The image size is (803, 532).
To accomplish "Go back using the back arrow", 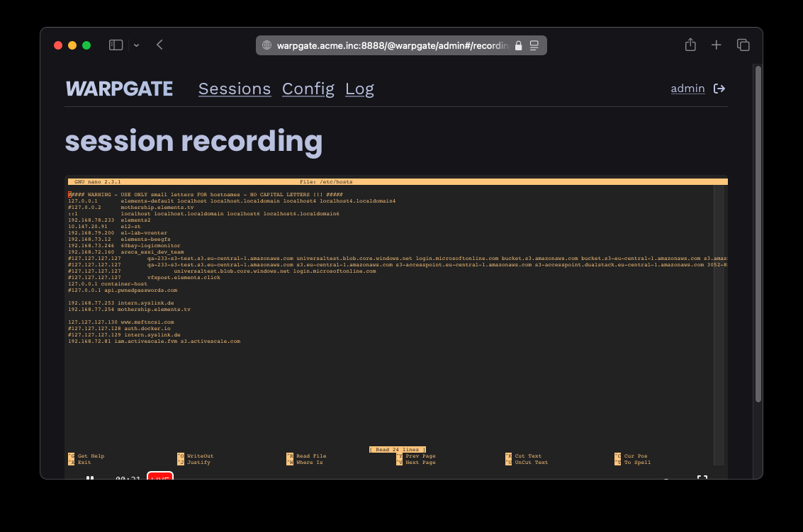I will click(159, 45).
